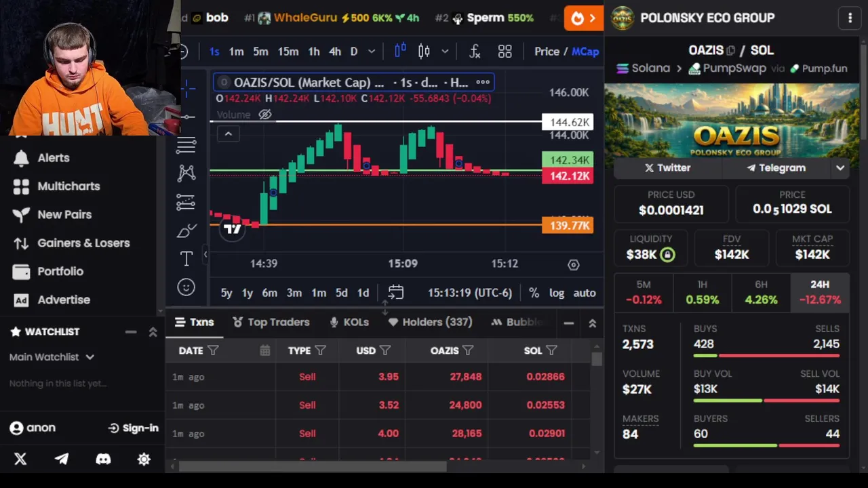This screenshot has height=488, width=868.
Task: Select the 6H price change period
Action: (x=761, y=292)
